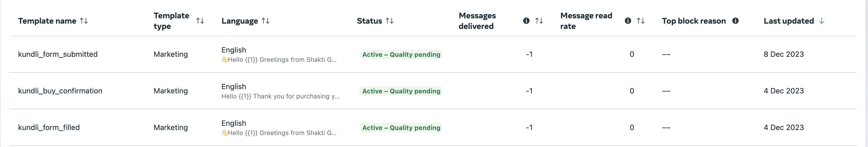Viewport: 868px width, 147px height.
Task: Sort by Template name arrows icon
Action: (84, 21)
